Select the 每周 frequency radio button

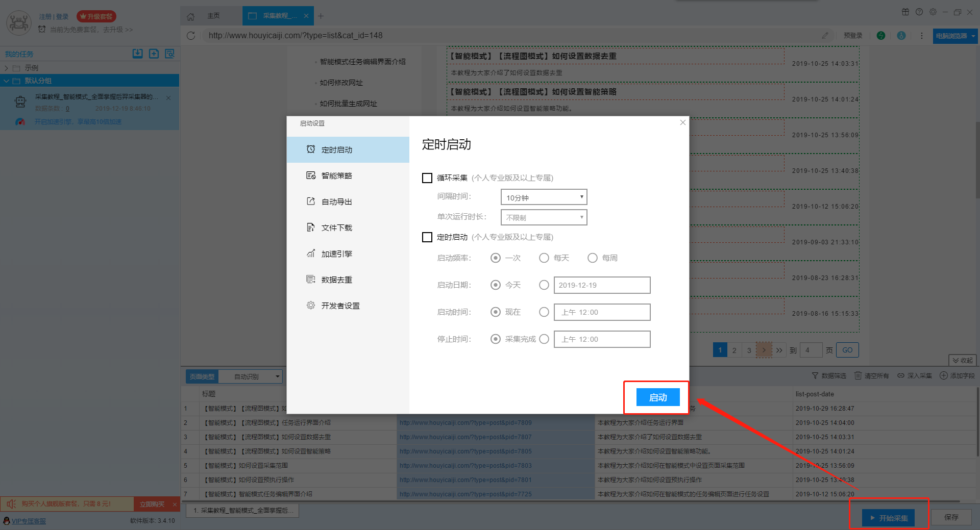[x=593, y=258]
